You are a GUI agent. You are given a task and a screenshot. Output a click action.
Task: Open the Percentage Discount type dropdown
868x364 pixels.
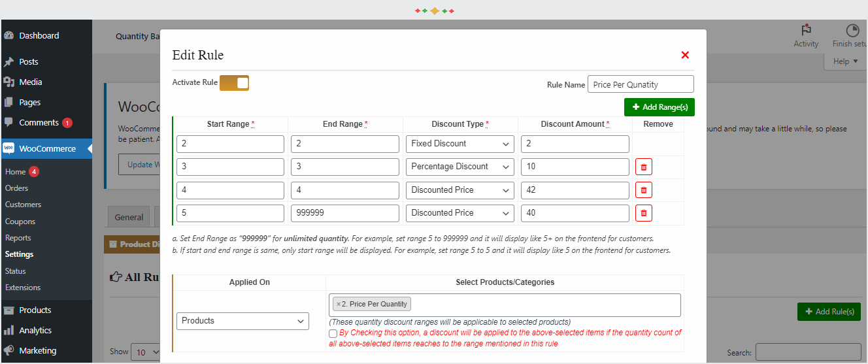[460, 167]
